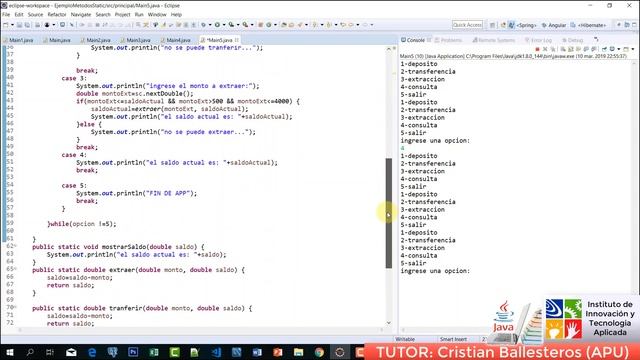The width and height of the screenshot is (640, 360).
Task: Open the Refactor menu
Action: 57,14
